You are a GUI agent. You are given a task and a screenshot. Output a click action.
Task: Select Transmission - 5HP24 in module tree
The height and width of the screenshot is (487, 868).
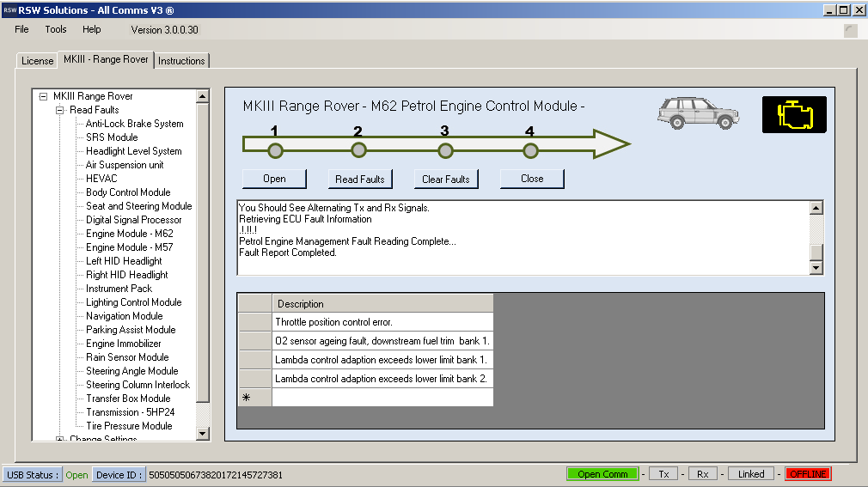pyautogui.click(x=129, y=412)
